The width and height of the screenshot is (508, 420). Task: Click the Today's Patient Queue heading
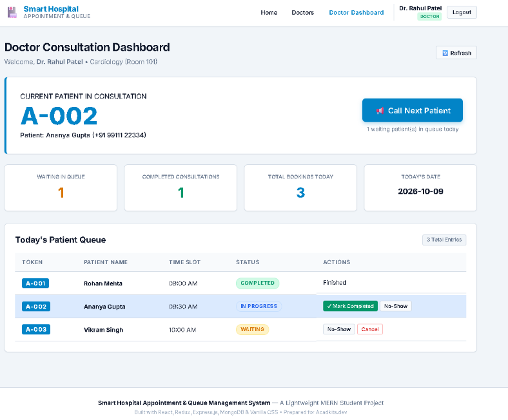(61, 240)
